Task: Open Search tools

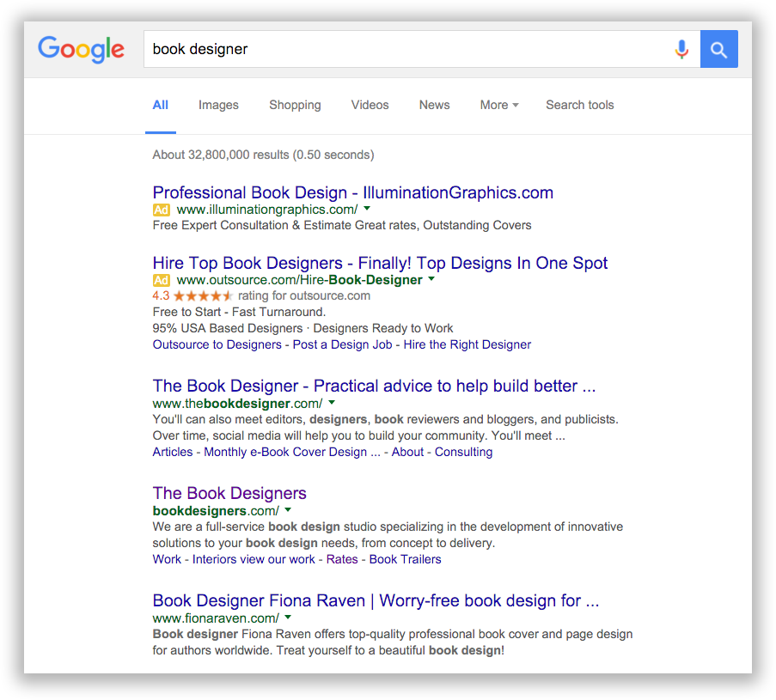Action: click(579, 105)
